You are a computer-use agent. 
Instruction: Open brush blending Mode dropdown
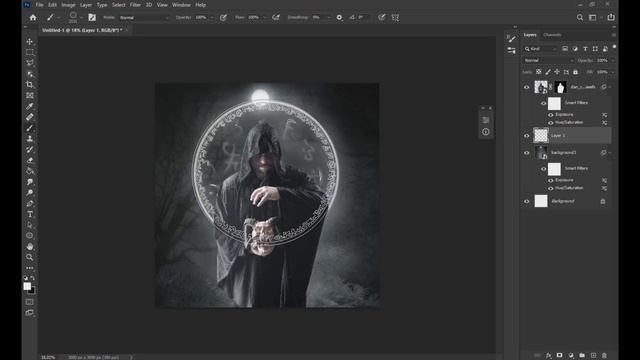pyautogui.click(x=144, y=18)
